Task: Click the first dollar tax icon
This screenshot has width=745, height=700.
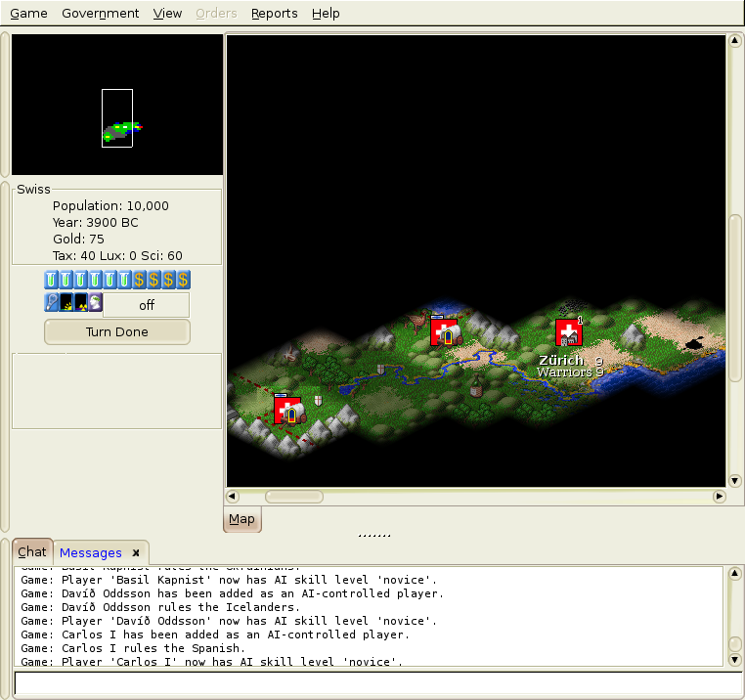Action: click(x=139, y=280)
